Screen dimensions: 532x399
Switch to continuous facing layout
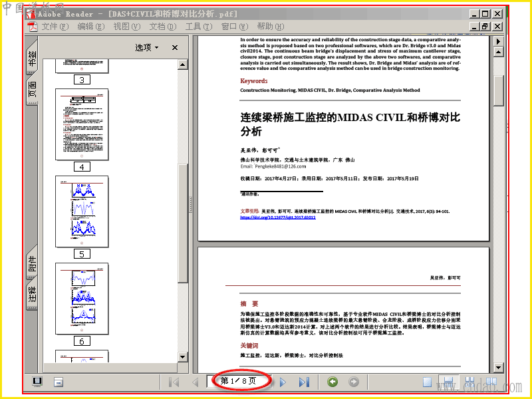[470, 382]
